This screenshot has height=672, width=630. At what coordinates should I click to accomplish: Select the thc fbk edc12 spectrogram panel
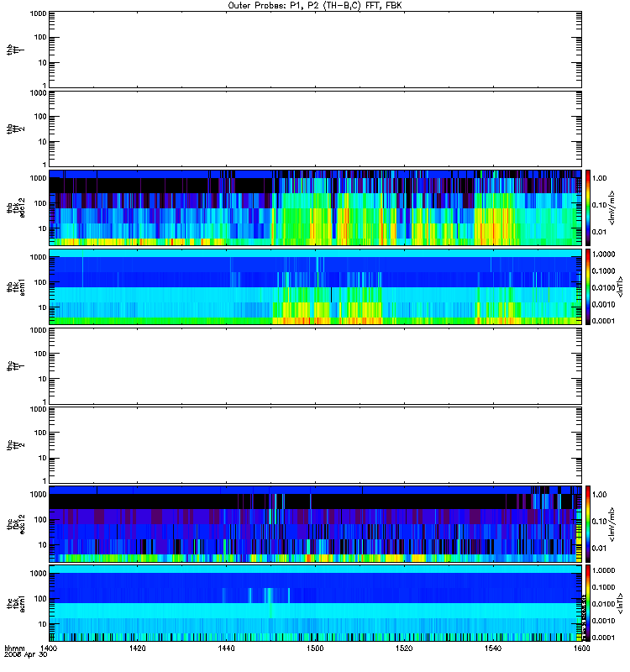pos(315,524)
